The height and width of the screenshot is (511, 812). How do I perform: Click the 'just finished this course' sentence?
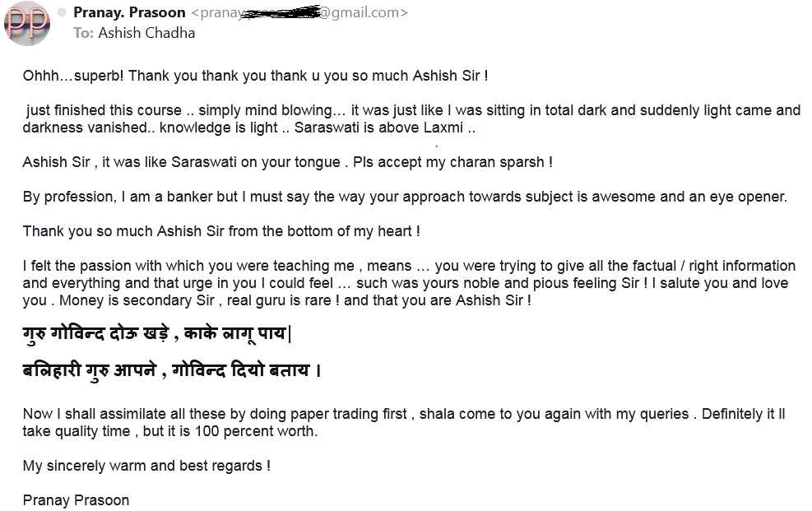tap(411, 110)
